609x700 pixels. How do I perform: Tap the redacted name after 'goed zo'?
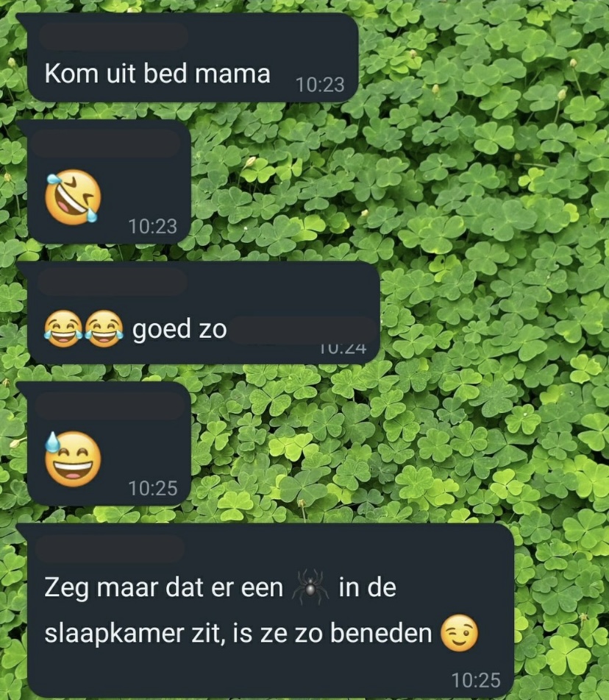pos(304,330)
